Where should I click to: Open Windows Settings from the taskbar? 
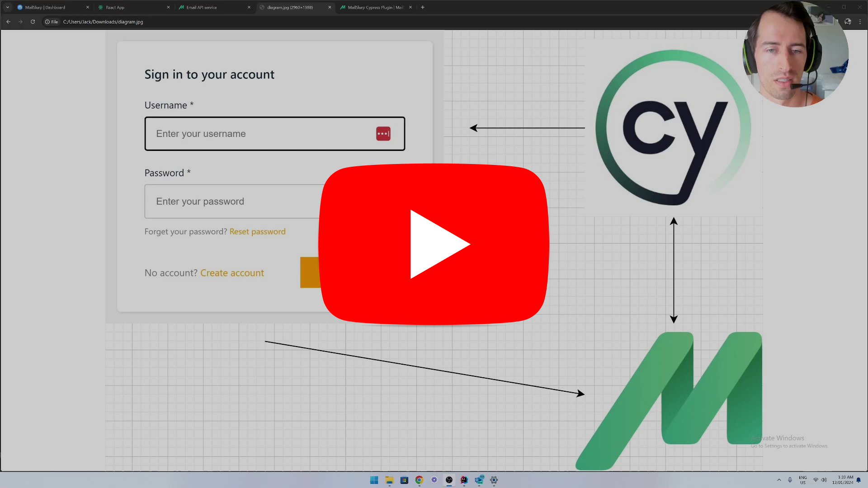click(x=494, y=480)
